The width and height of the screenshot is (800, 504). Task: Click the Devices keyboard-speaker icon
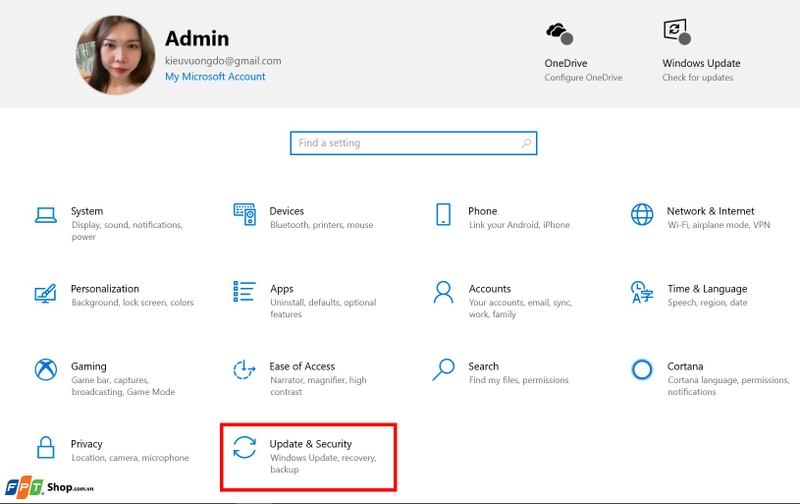(x=244, y=214)
